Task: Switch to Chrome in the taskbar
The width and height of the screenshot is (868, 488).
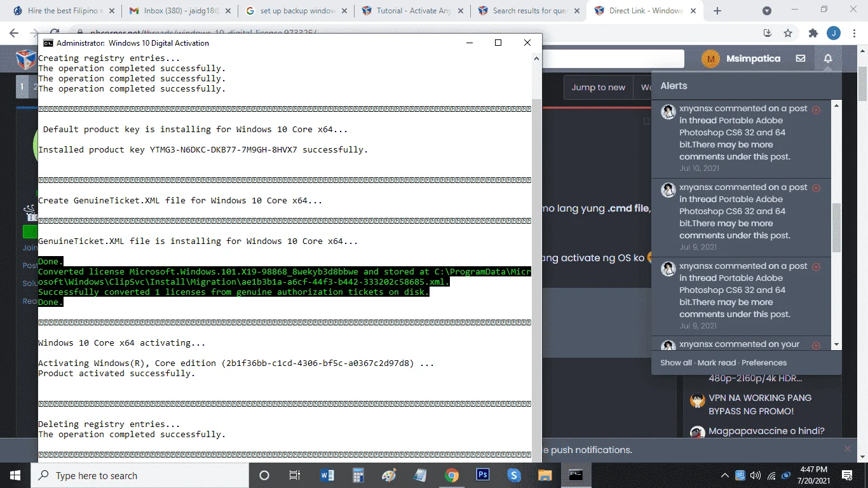Action: coord(451,475)
